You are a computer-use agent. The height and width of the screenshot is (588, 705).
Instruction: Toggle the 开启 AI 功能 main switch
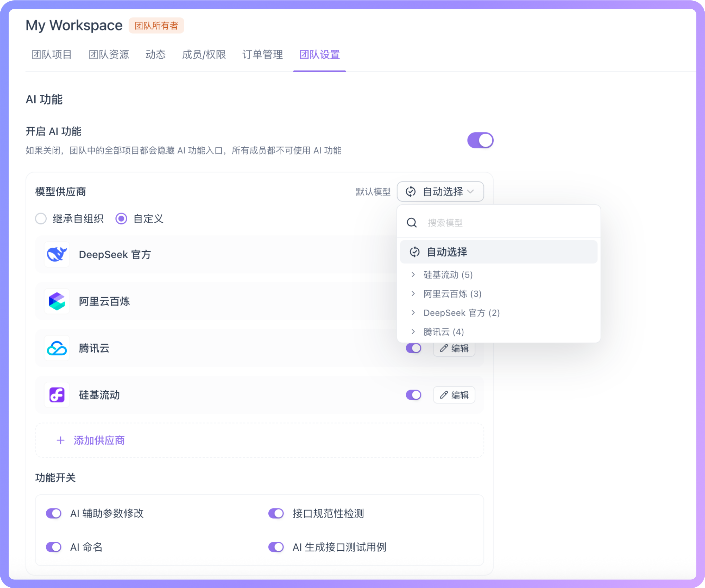[480, 140]
